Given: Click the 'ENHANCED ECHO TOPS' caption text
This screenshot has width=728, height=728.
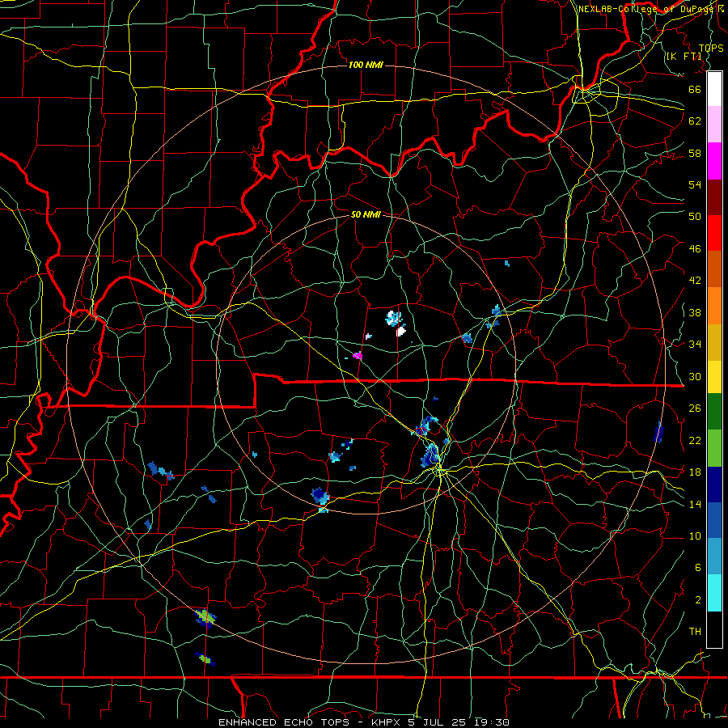Looking at the screenshot, I should 284,722.
